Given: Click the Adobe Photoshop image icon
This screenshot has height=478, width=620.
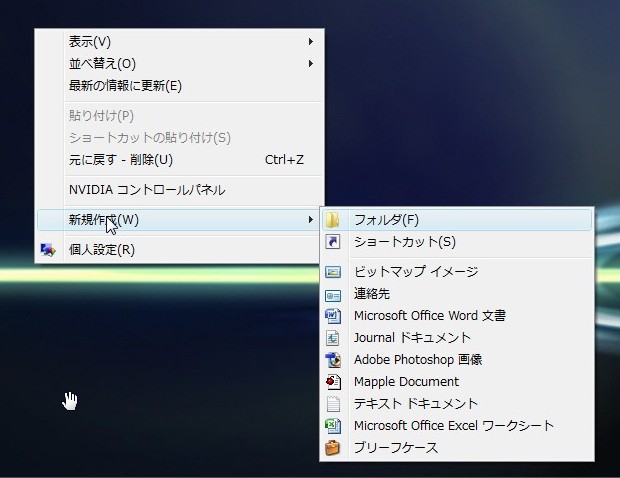Looking at the screenshot, I should pyautogui.click(x=333, y=360).
